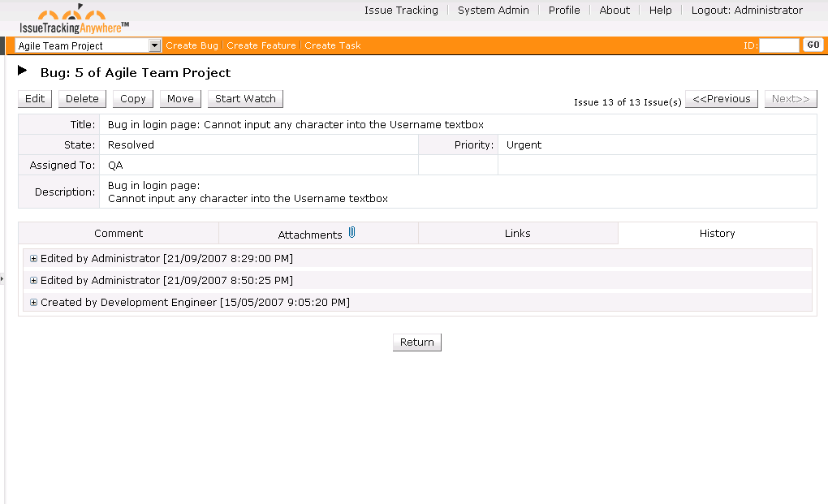The width and height of the screenshot is (828, 504).
Task: Click Logout: Administrator
Action: [x=745, y=11]
